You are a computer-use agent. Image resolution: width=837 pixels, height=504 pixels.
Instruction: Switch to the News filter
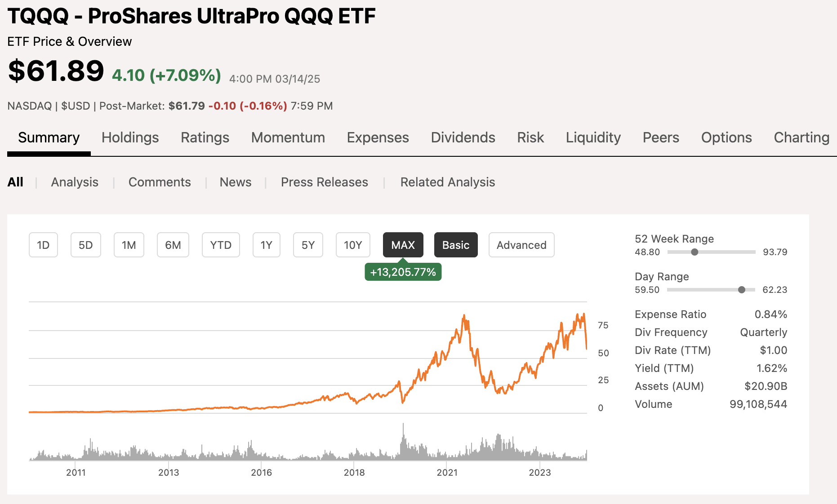tap(235, 182)
